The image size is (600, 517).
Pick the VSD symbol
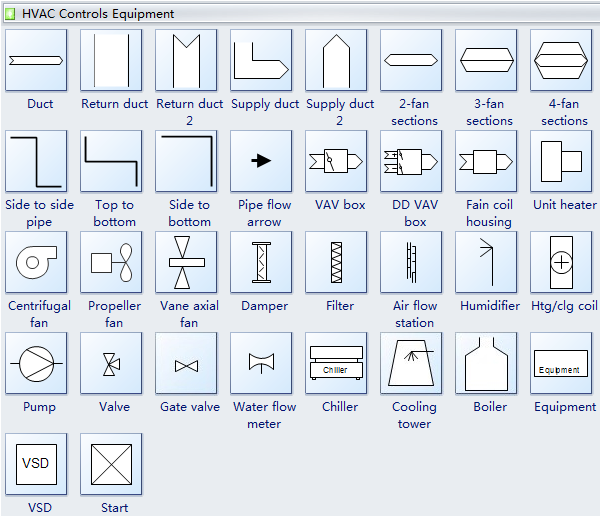click(x=36, y=464)
